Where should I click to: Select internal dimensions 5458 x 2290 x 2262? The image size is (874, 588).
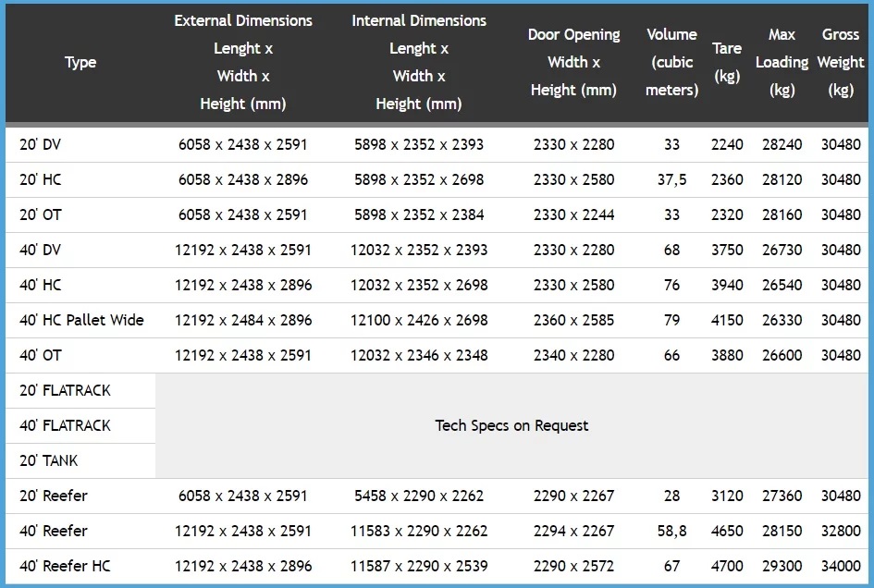[x=419, y=496]
